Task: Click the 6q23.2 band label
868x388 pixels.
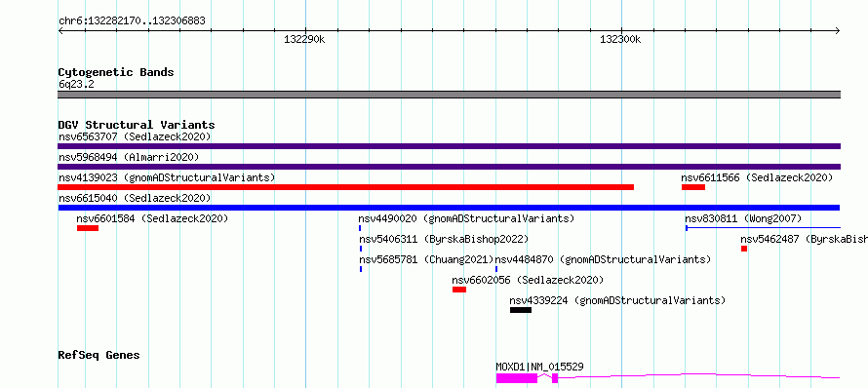Action: click(76, 85)
